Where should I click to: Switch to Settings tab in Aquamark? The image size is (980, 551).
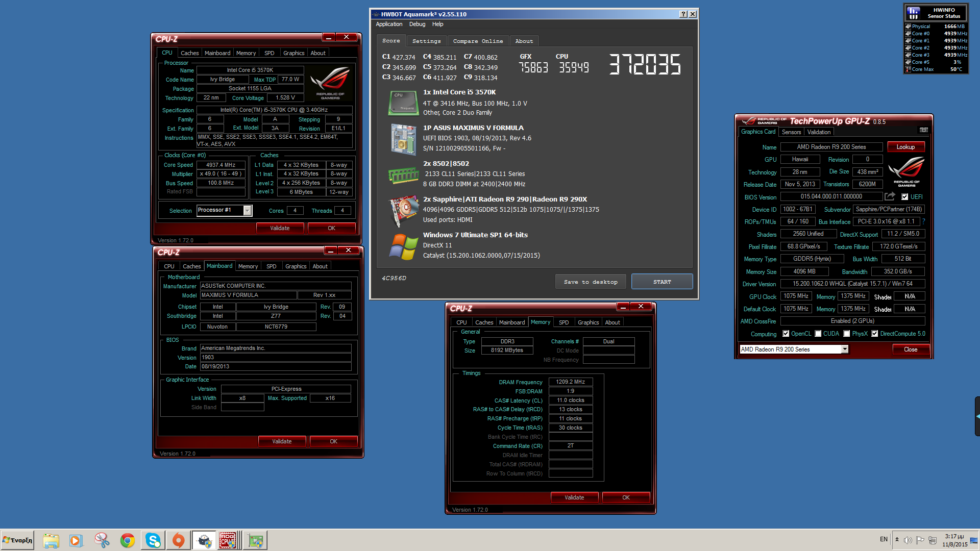(426, 41)
